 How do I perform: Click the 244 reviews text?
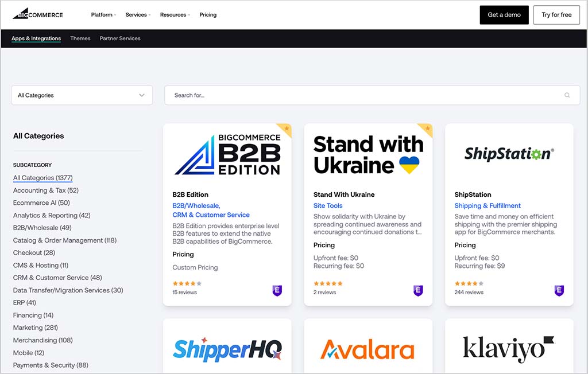[469, 293]
